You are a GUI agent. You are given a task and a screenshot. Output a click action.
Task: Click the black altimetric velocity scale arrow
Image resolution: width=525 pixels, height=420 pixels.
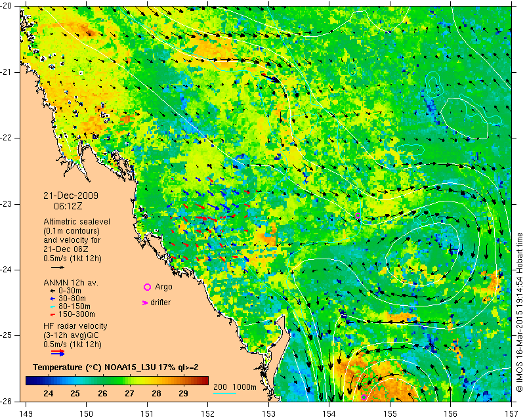coord(58,267)
